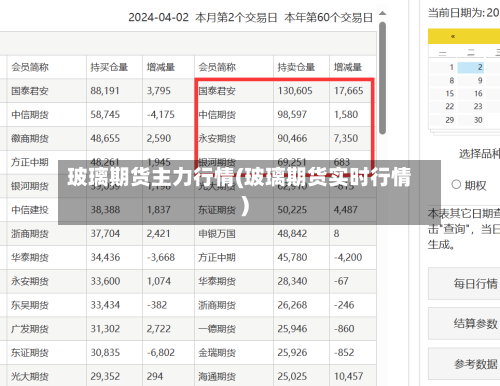This screenshot has width=500, height=386.
Task: Click the 本年第60个交易日 text
Action: tap(328, 17)
